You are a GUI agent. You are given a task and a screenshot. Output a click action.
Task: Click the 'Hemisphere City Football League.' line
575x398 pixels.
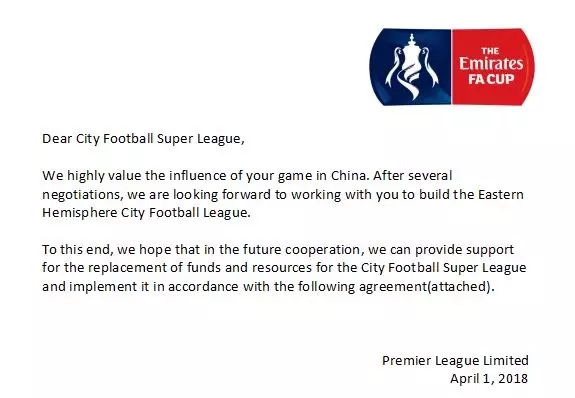(x=146, y=213)
